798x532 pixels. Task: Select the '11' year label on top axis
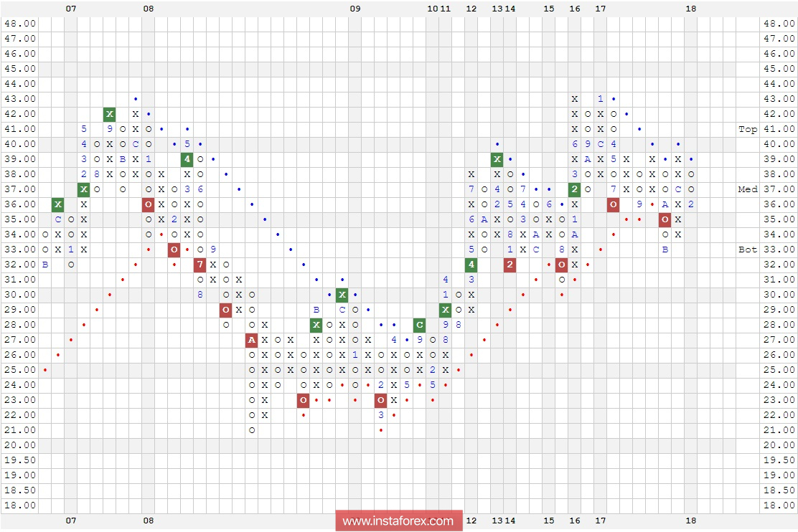446,9
